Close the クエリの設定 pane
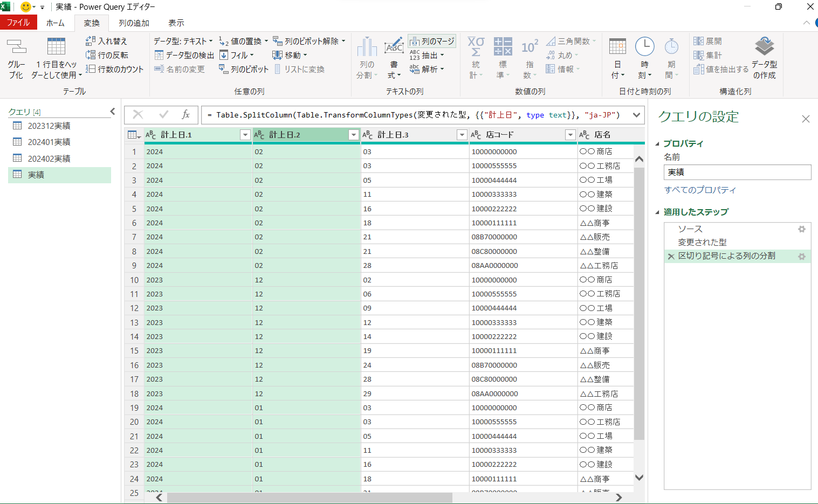The width and height of the screenshot is (818, 504). [x=806, y=119]
